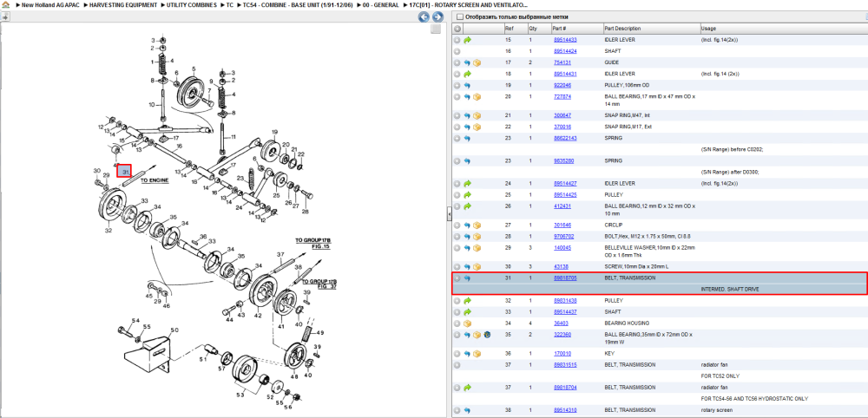Click 'BEARING HOUSING' description text
The height and width of the screenshot is (418, 868).
pos(627,323)
